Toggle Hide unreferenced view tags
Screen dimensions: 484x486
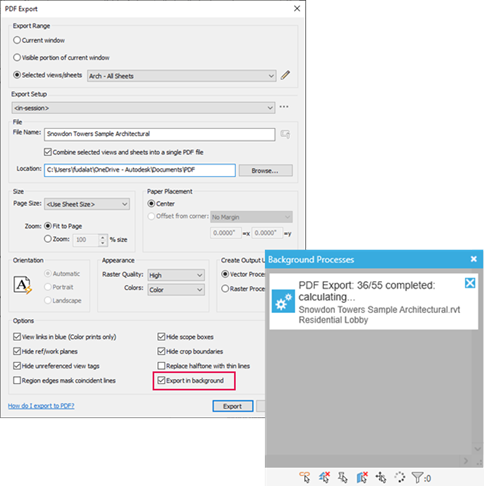click(17, 366)
